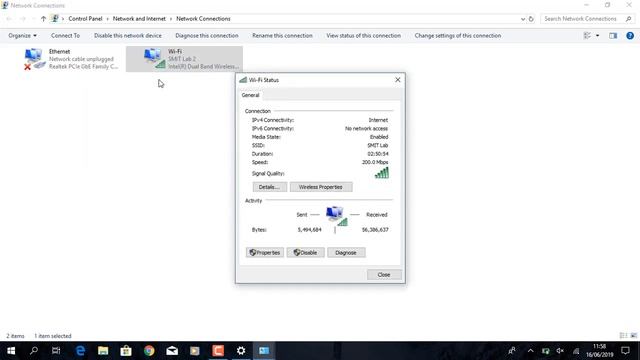Click Rename this connection
The image size is (640, 360).
pos(282,36)
